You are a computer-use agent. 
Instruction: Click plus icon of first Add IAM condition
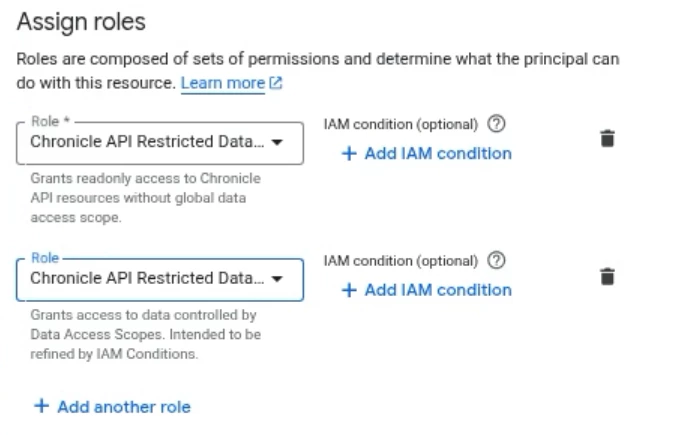click(349, 154)
